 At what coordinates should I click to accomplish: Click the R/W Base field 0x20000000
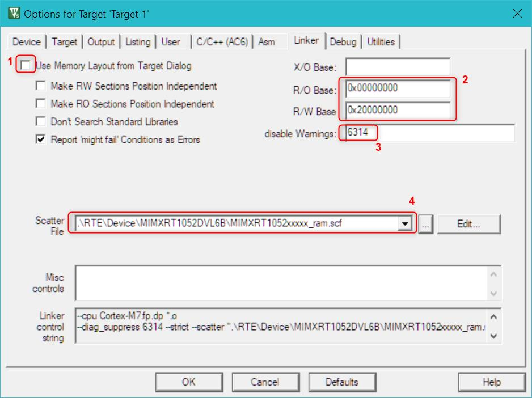click(x=398, y=111)
